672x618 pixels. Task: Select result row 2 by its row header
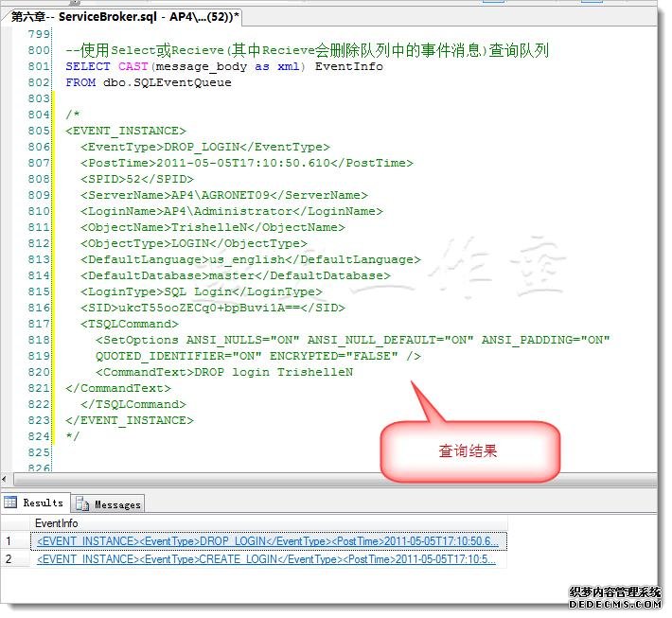coord(13,559)
